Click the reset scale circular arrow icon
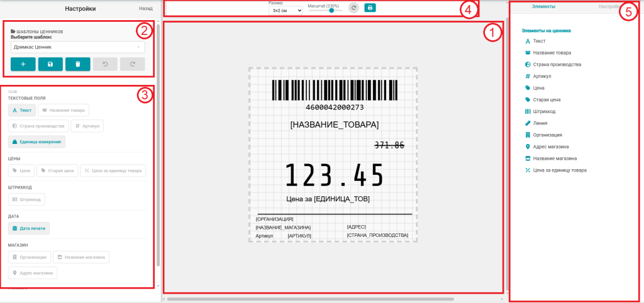 [353, 8]
